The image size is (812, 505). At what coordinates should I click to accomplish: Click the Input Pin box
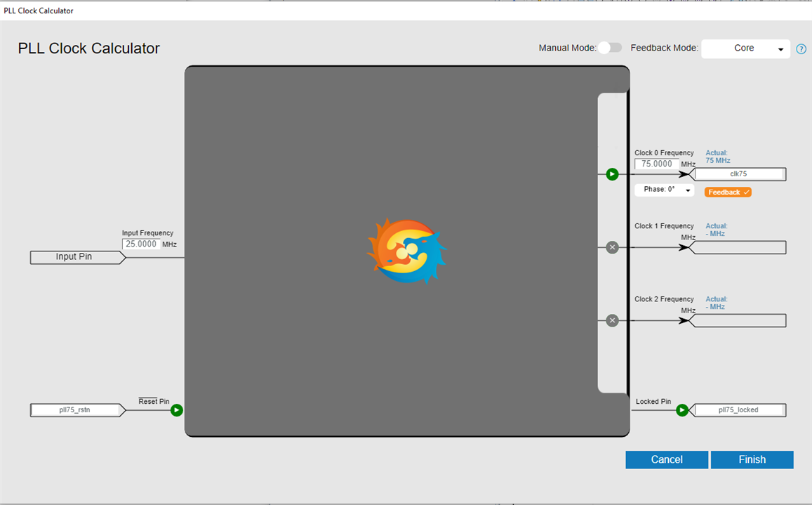click(x=77, y=257)
